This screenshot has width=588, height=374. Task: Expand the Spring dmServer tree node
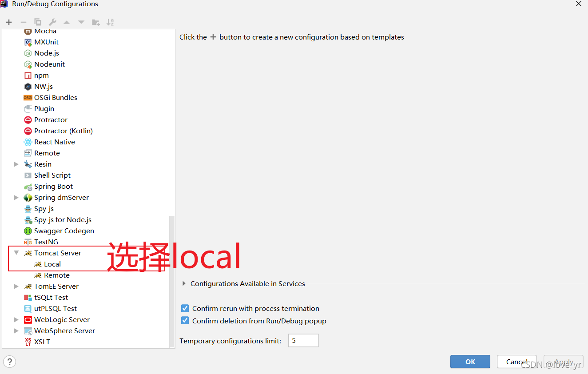pyautogui.click(x=16, y=198)
